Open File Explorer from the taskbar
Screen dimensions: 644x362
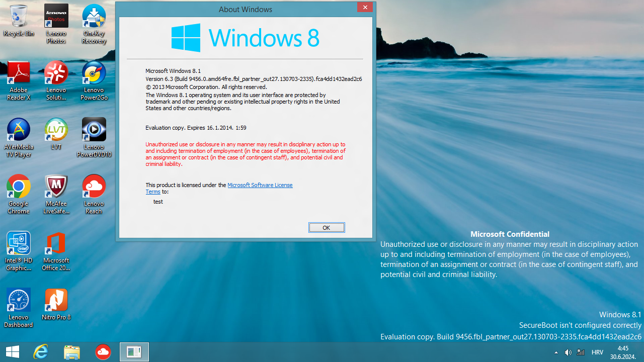[x=72, y=352]
